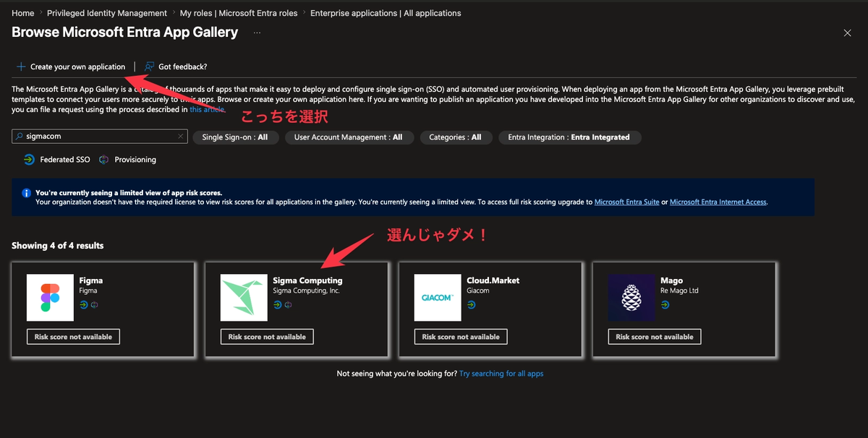
Task: Click the Got feedback? button
Action: [x=176, y=66]
